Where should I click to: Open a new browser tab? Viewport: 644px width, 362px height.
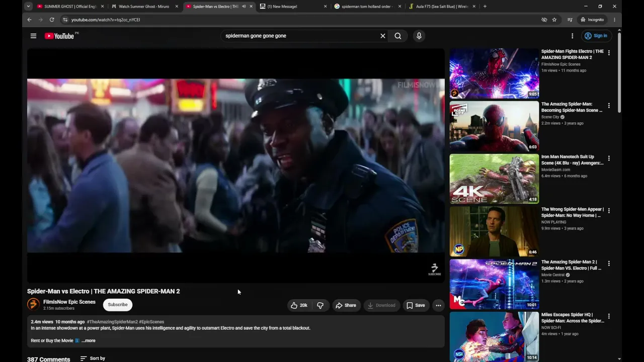click(x=485, y=7)
